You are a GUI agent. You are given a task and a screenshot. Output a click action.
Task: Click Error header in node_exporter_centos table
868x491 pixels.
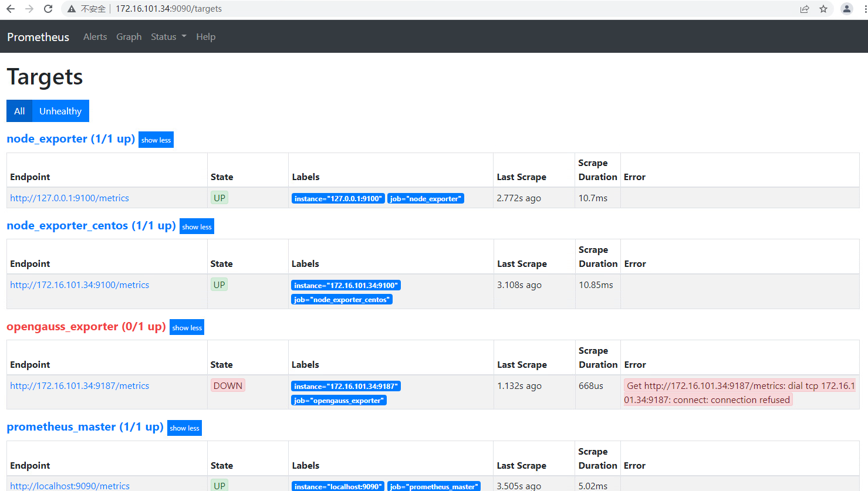[x=635, y=264]
